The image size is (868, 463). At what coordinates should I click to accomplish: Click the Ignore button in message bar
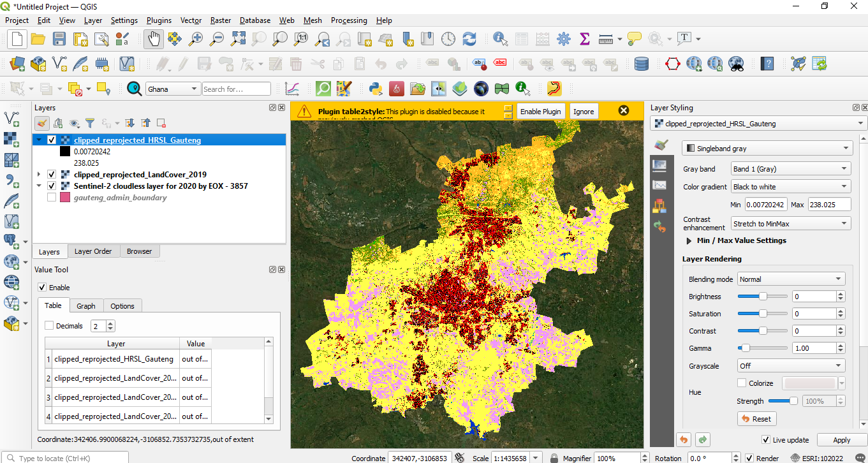point(584,111)
